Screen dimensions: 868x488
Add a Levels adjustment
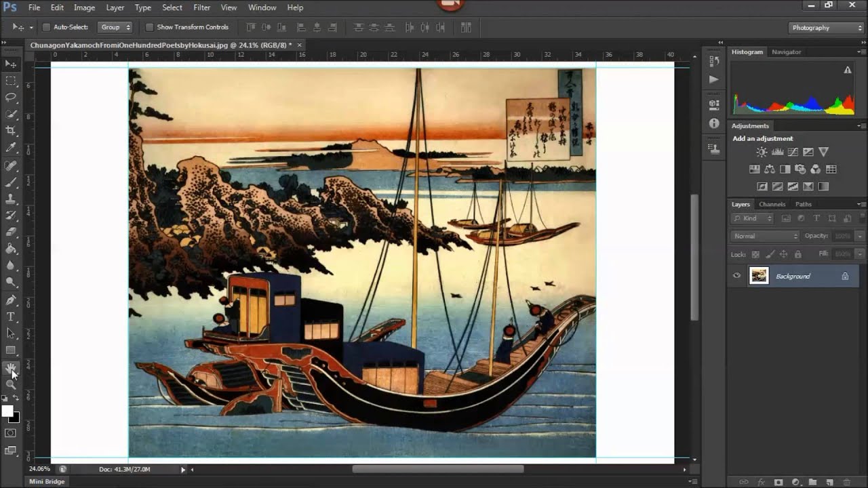778,152
